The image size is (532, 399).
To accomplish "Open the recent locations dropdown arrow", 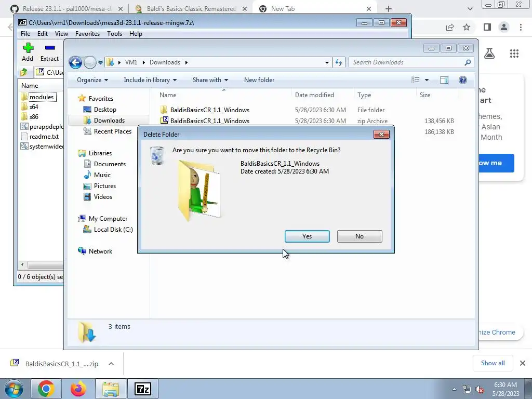I will tap(100, 63).
